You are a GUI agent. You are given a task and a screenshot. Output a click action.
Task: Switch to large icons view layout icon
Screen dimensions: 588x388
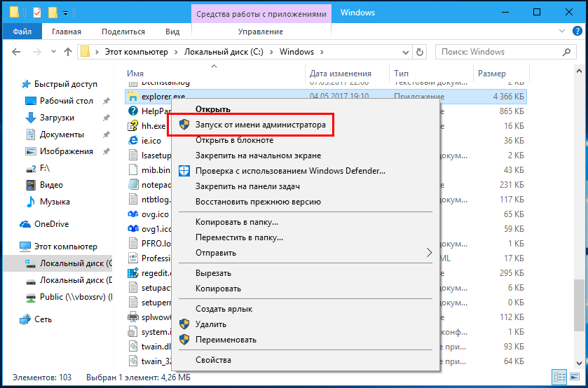pyautogui.click(x=575, y=376)
